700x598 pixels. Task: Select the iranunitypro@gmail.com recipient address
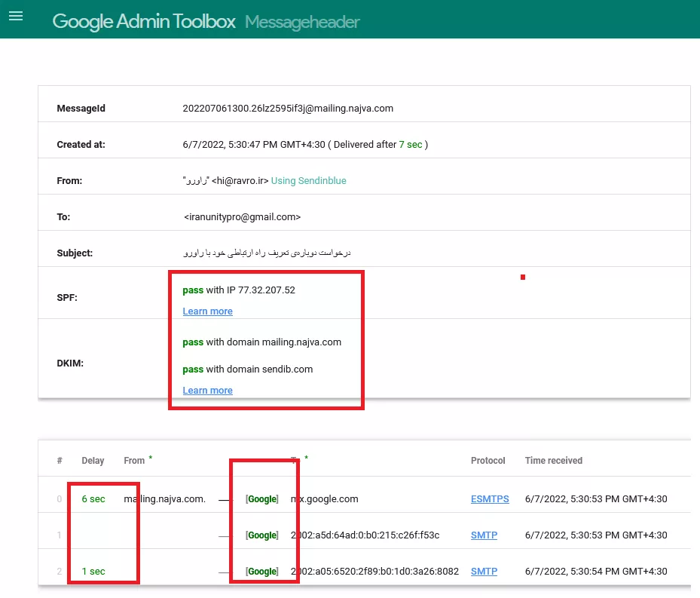[x=243, y=216]
